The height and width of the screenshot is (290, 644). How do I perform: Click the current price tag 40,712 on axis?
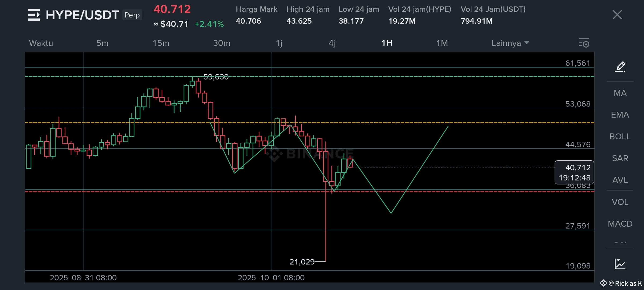pyautogui.click(x=574, y=172)
